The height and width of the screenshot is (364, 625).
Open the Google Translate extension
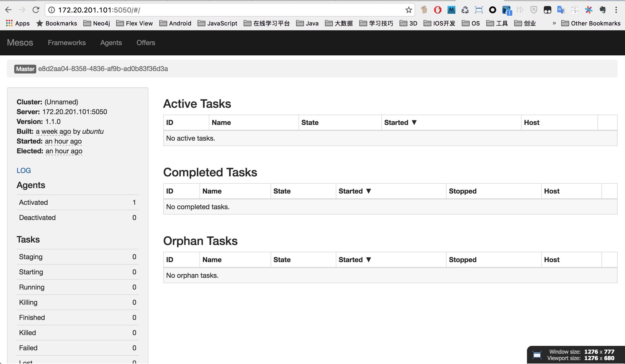[x=561, y=10]
